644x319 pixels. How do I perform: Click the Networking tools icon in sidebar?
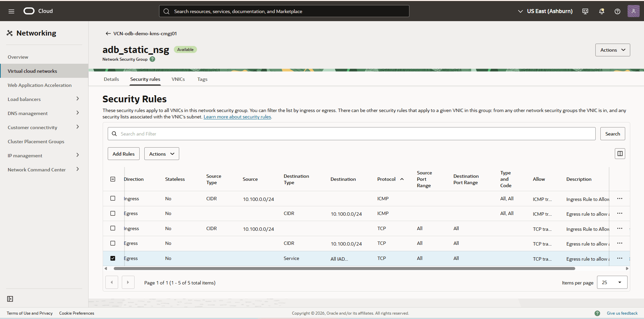[10, 33]
